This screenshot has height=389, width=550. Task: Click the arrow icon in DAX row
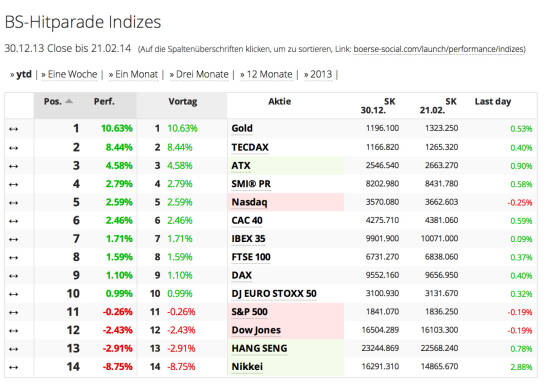[x=13, y=276]
